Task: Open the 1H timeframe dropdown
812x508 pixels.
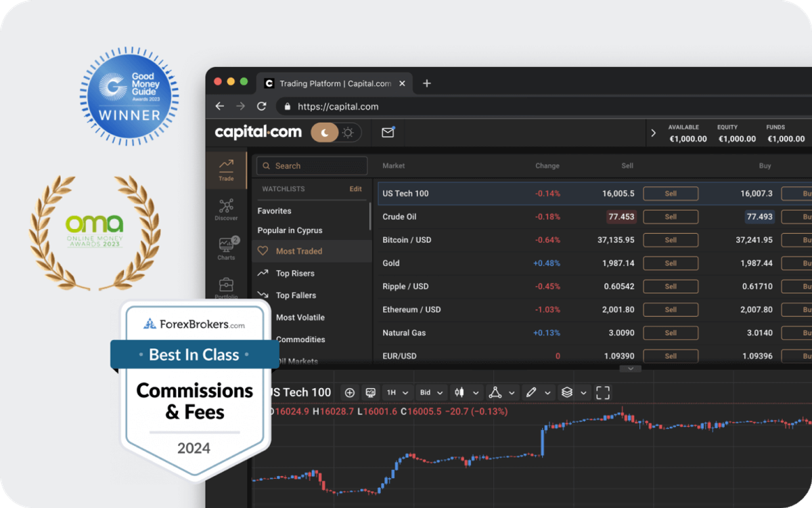Action: point(397,393)
